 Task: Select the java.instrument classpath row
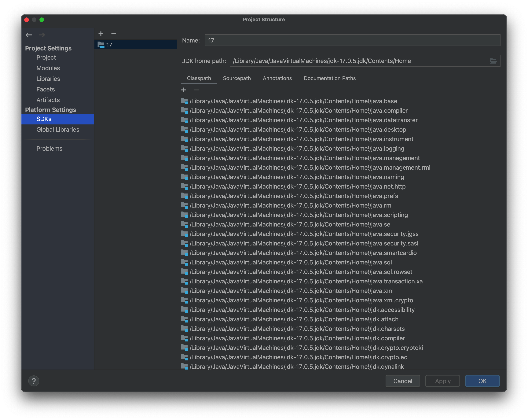click(342, 139)
